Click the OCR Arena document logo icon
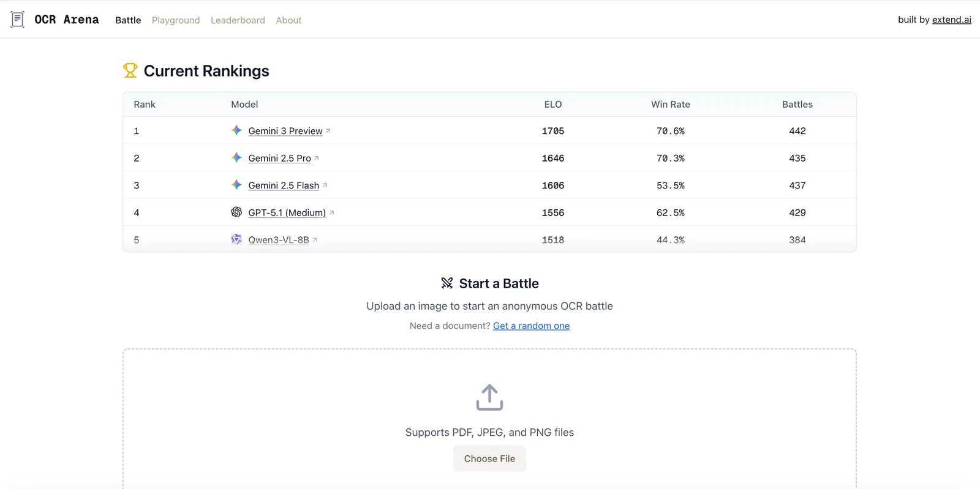Screen dimensions: 980x489 click(18, 20)
